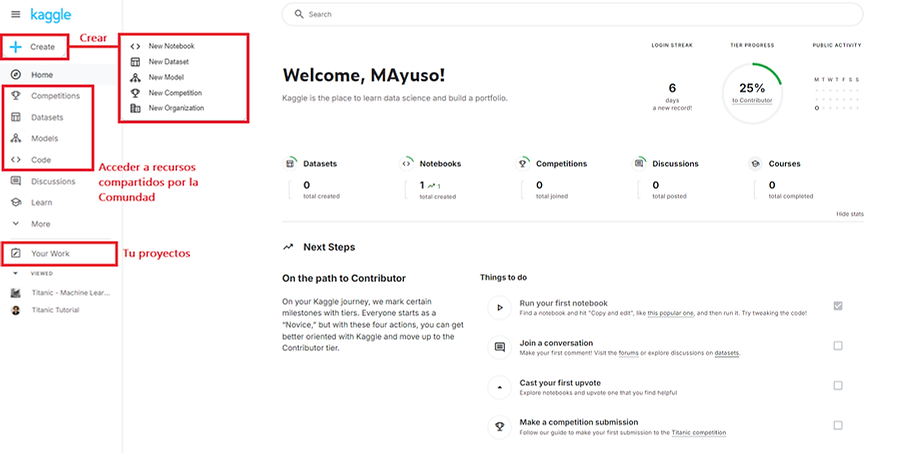The image size is (901, 453).
Task: Click the search magnifier icon
Action: (x=299, y=14)
